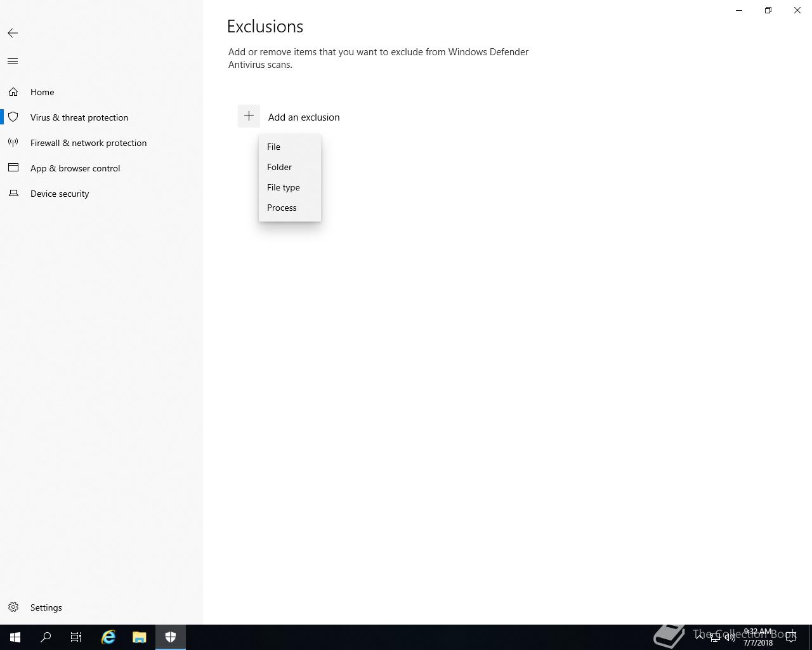812x650 pixels.
Task: Open the Windows Start menu
Action: pyautogui.click(x=15, y=637)
